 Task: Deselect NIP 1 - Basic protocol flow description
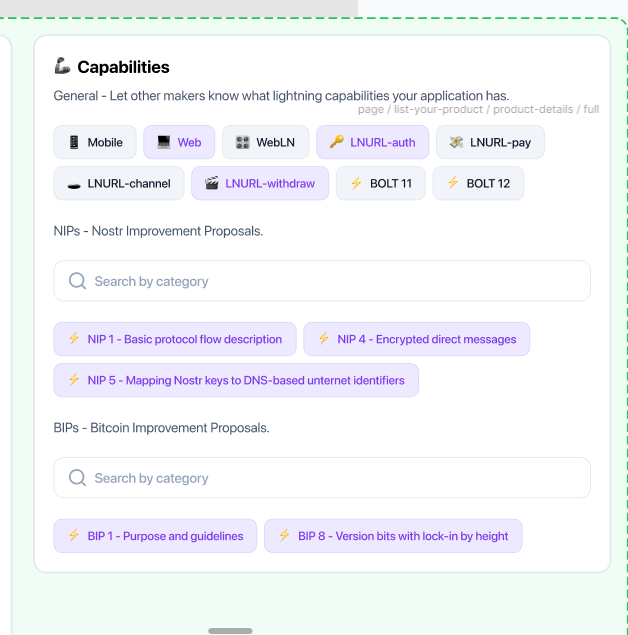point(175,339)
